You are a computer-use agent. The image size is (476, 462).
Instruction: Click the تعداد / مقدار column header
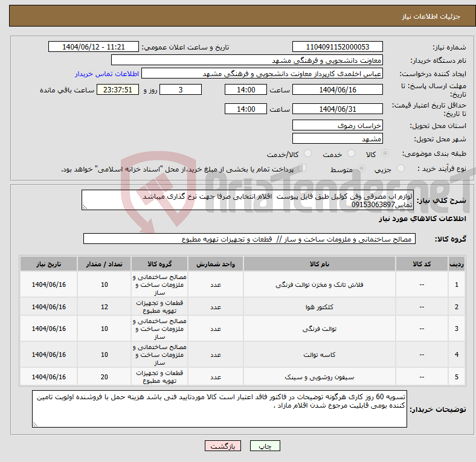click(104, 264)
